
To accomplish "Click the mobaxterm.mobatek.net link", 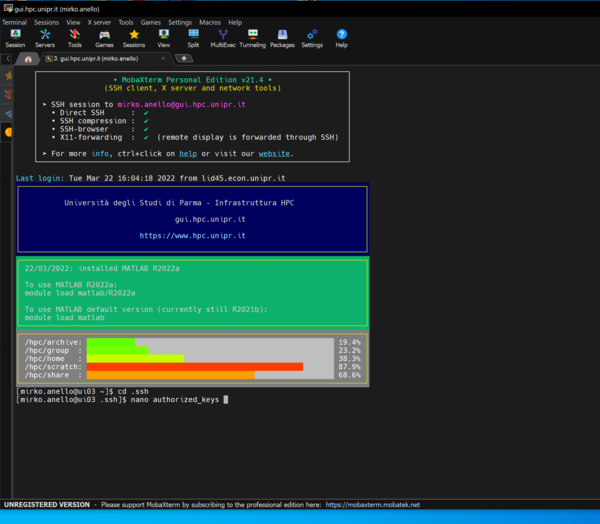I will [x=372, y=505].
